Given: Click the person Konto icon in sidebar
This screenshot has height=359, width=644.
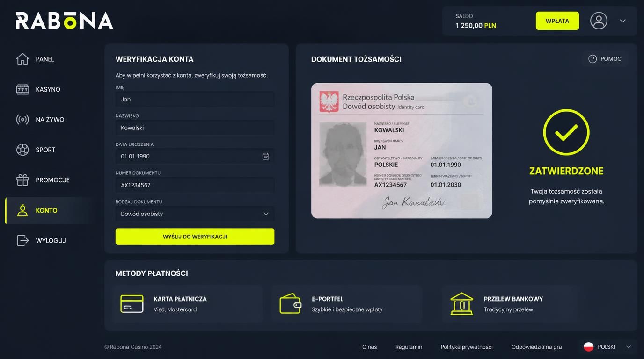Looking at the screenshot, I should [x=22, y=210].
